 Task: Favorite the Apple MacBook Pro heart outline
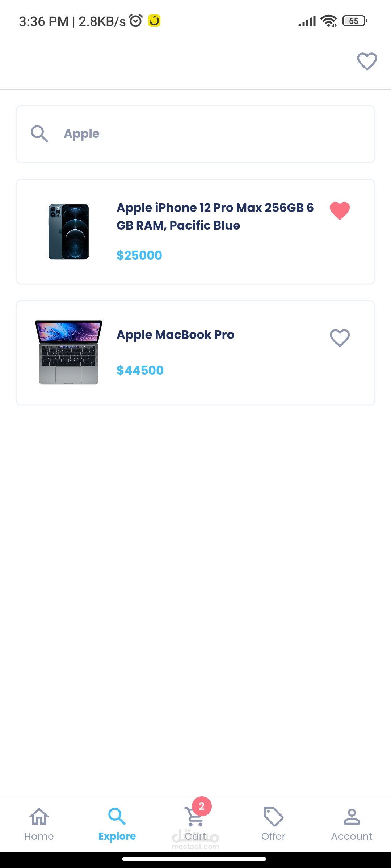(340, 338)
